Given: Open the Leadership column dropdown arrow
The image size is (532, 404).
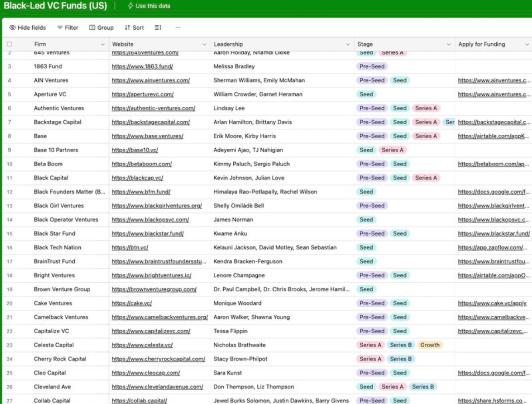Looking at the screenshot, I should [348, 44].
